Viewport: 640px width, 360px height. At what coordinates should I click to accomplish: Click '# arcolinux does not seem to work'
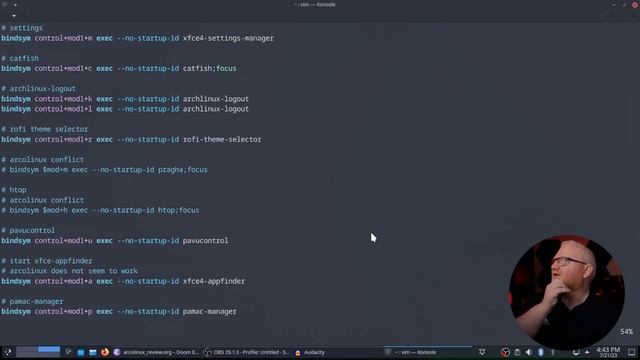[69, 271]
